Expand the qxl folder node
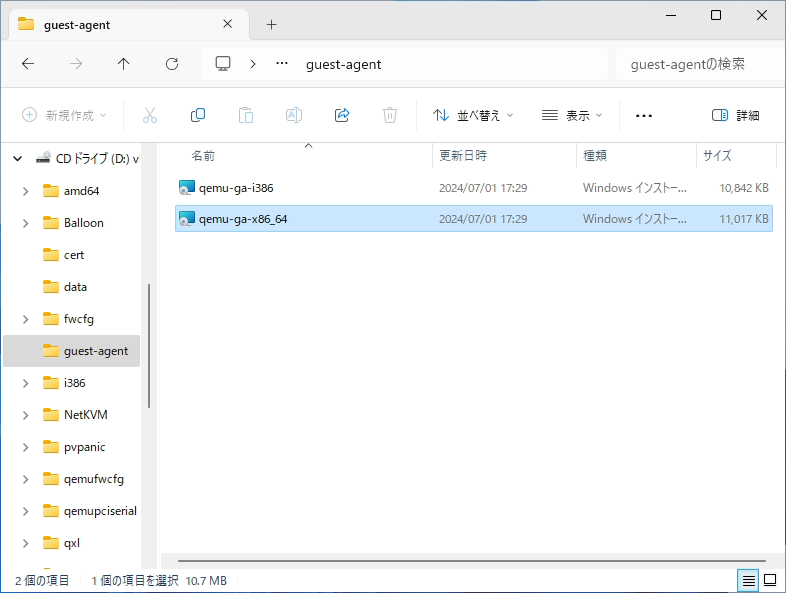This screenshot has height=593, width=786. (x=26, y=543)
